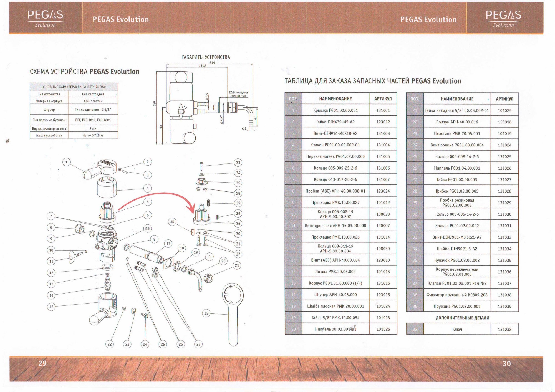Click the 'НАИМЕНОВАНИЕ' header in the left table
Screen dimensions: 555x392
(x=335, y=99)
